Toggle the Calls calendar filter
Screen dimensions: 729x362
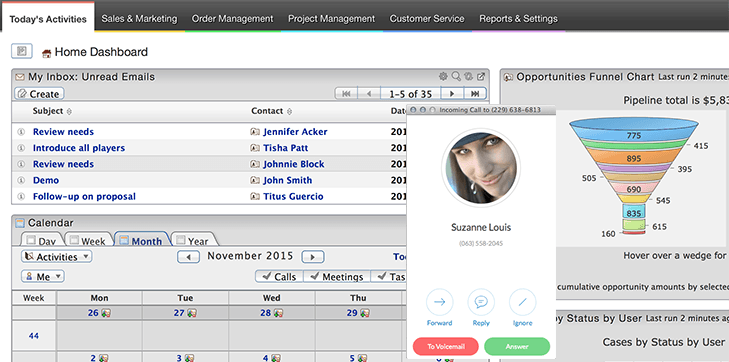[x=279, y=276]
